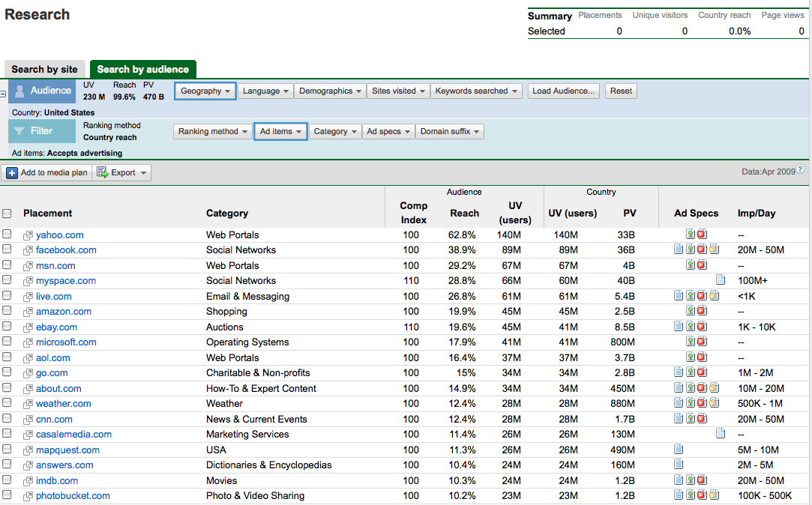Click the rich media icon for photobucket.com
812x505 pixels.
tap(714, 496)
